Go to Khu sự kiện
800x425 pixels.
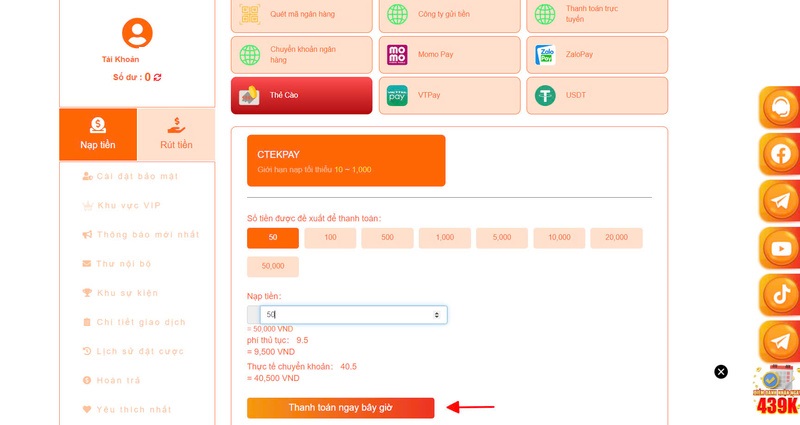[120, 292]
